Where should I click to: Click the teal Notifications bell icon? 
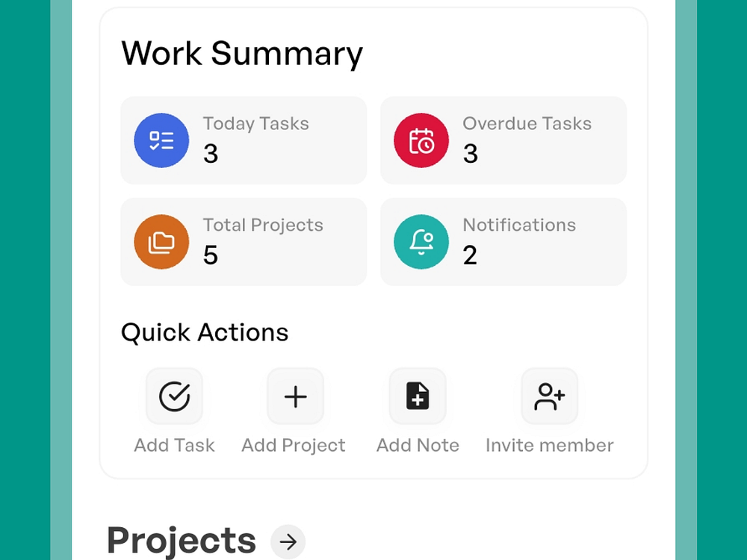click(x=421, y=242)
